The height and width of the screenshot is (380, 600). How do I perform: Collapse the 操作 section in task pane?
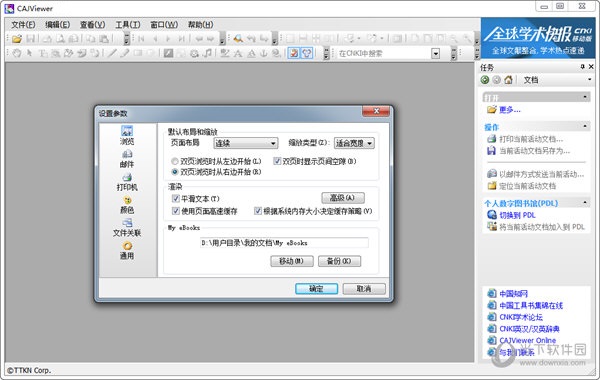tap(585, 126)
